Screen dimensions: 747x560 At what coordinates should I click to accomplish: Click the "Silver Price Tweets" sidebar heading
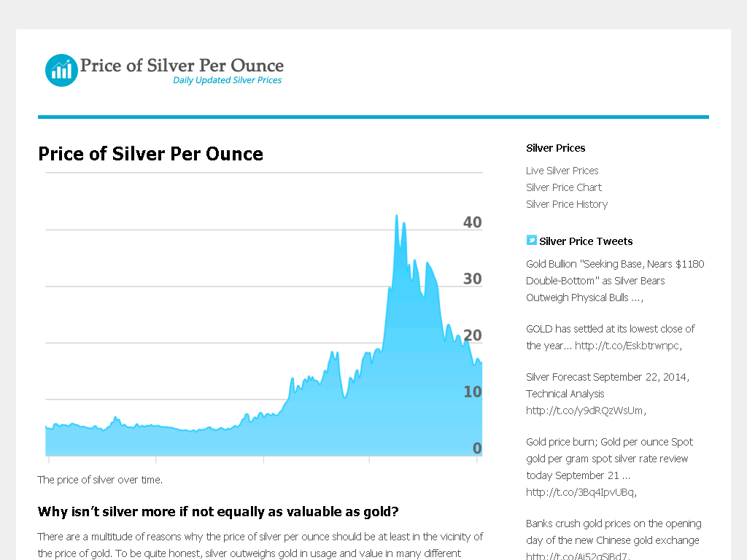586,241
